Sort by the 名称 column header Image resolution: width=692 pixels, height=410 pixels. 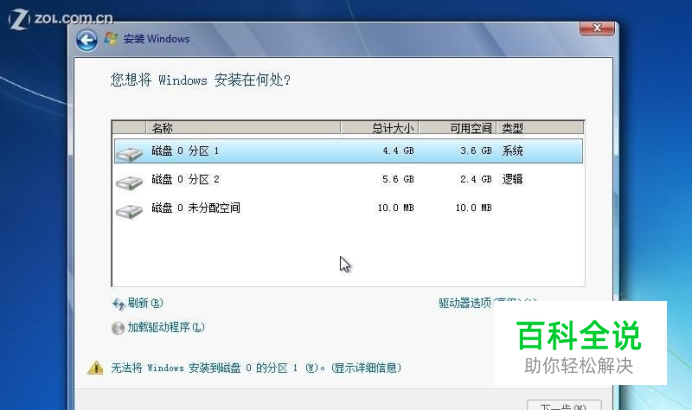coord(243,128)
